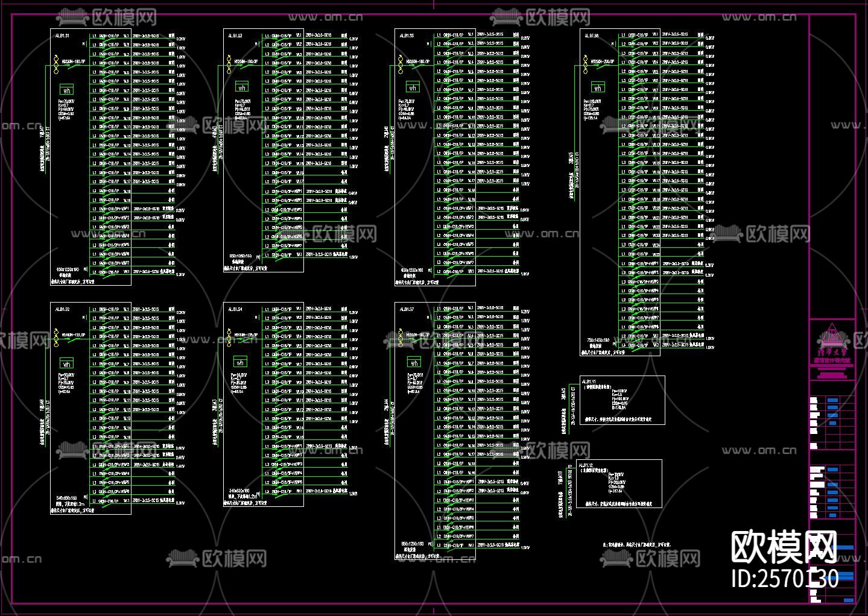Select the wh meter symbol in panel ALB1.S6
868x616 pixels.
coord(597,87)
